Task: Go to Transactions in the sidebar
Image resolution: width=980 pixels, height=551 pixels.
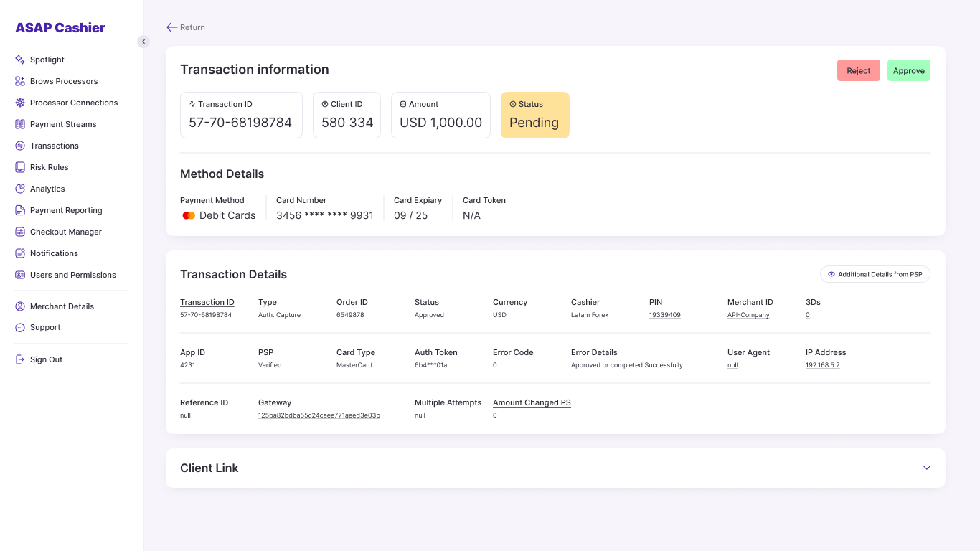Action: [55, 146]
